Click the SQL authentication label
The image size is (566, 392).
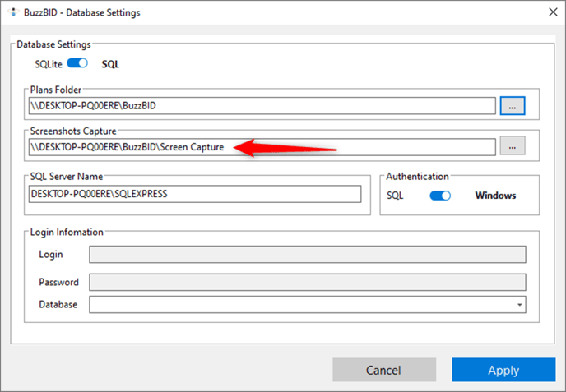[x=395, y=196]
